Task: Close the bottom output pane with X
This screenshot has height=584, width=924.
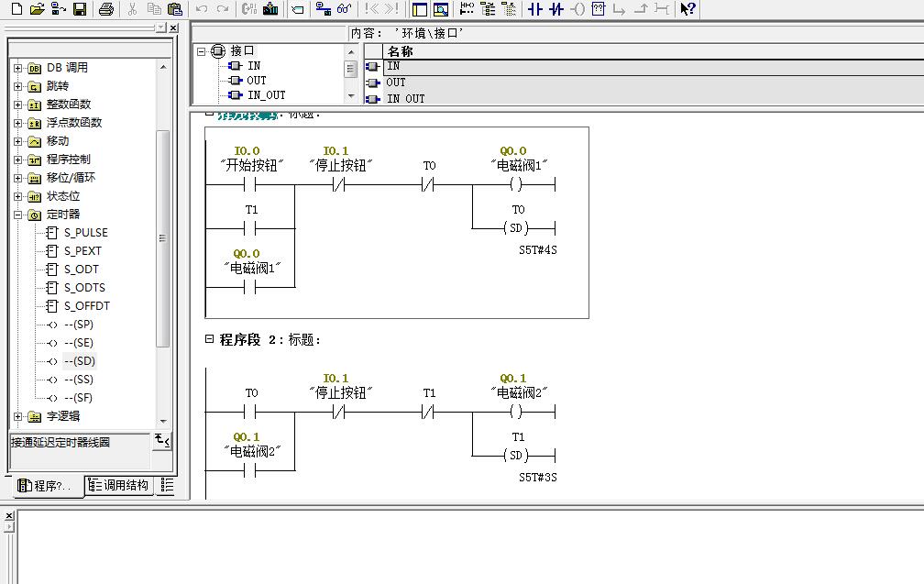Action: tap(9, 515)
